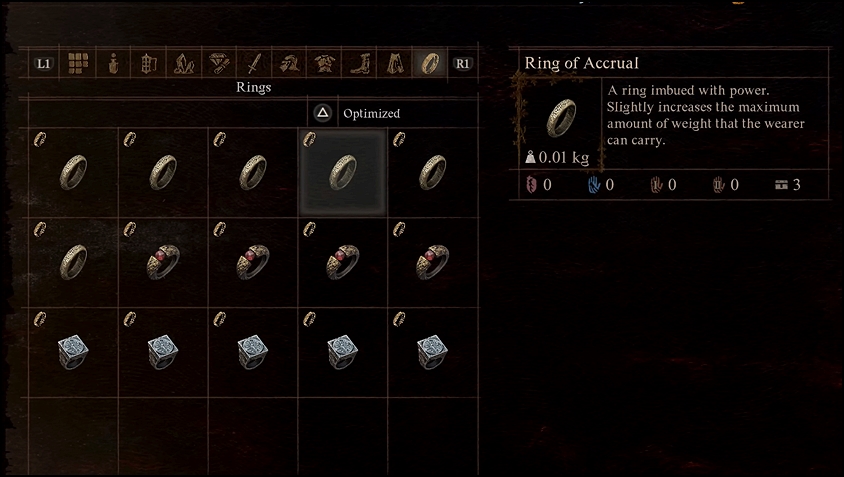Select the crystal materials category
This screenshot has width=844, height=477.
(x=184, y=64)
